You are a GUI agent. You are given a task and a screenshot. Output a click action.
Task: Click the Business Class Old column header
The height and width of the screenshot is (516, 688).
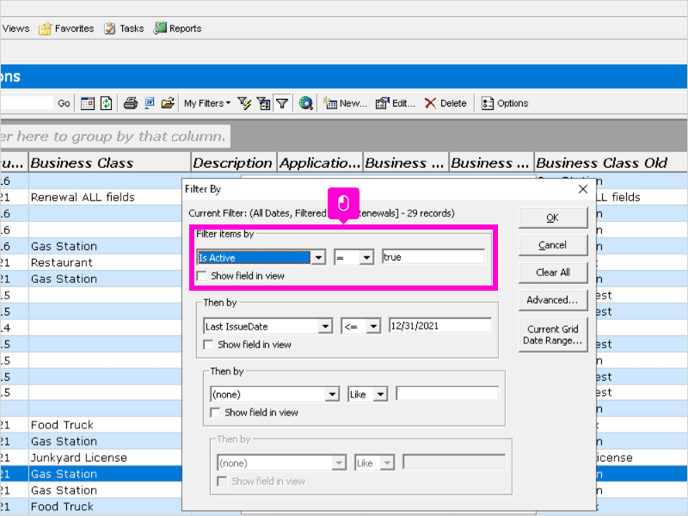[x=611, y=163]
